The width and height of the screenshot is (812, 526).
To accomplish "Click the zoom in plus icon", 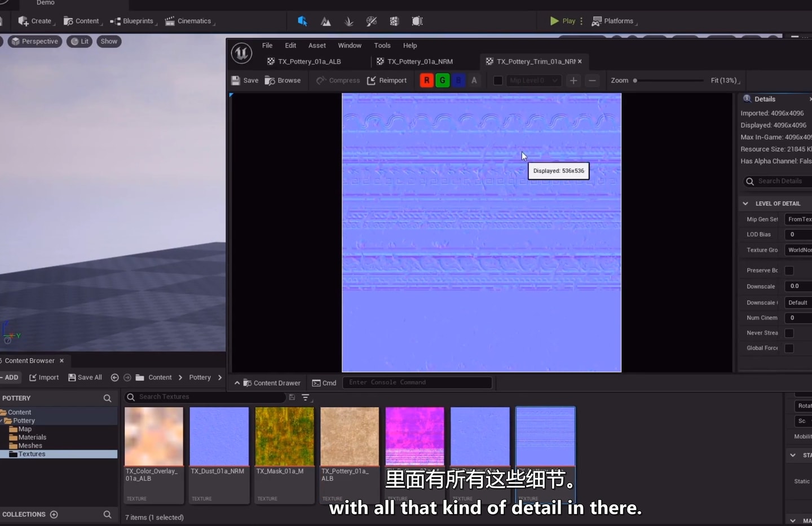I will click(573, 81).
